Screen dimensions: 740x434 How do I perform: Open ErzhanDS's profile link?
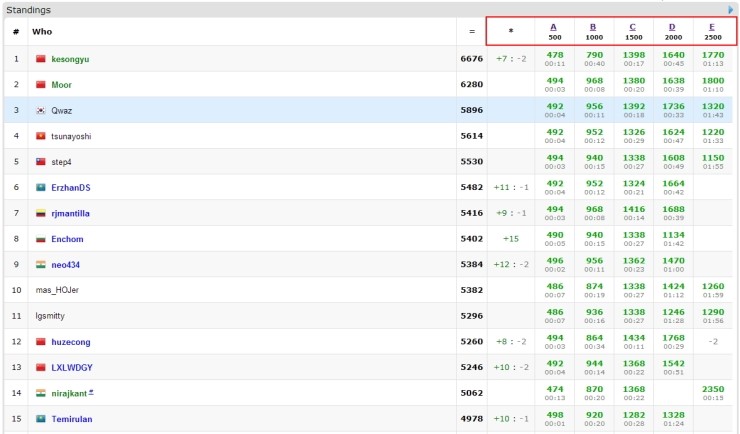[71, 188]
